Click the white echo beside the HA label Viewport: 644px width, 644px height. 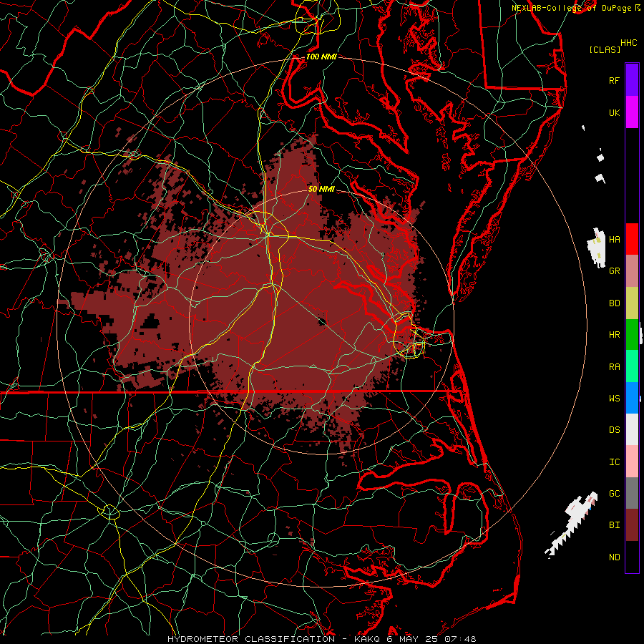(597, 248)
